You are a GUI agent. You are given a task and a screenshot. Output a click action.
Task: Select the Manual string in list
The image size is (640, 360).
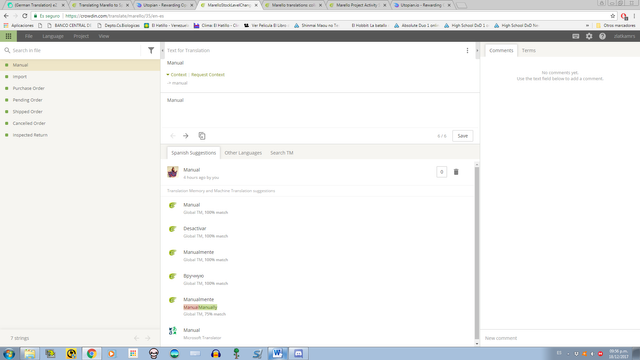[x=80, y=65]
